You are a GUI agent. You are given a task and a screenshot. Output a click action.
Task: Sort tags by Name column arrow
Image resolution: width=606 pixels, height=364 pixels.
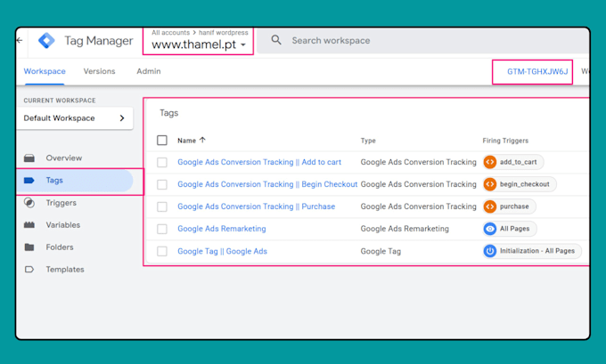click(x=202, y=140)
